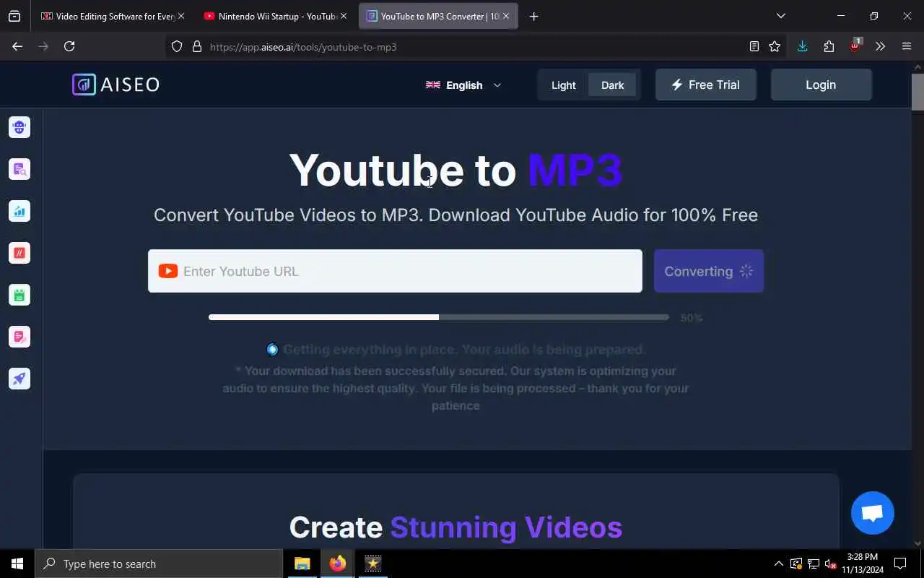Click the conversion progress bar
This screenshot has width=924, height=578.
(x=439, y=317)
